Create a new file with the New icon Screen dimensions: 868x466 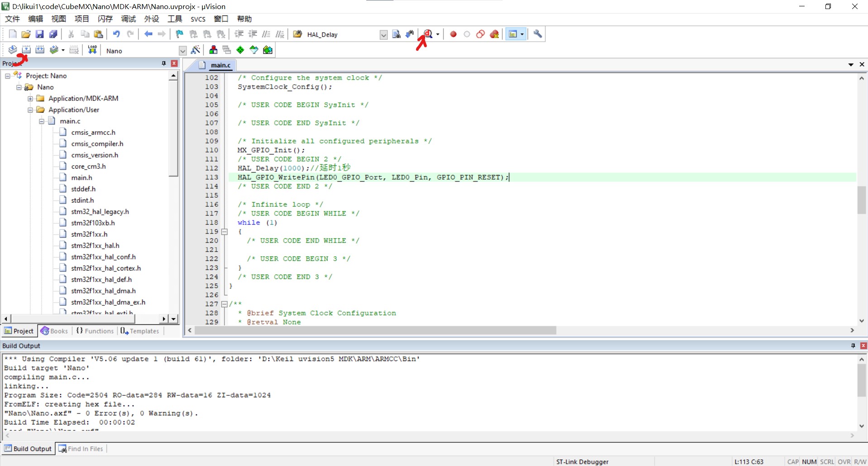tap(13, 34)
